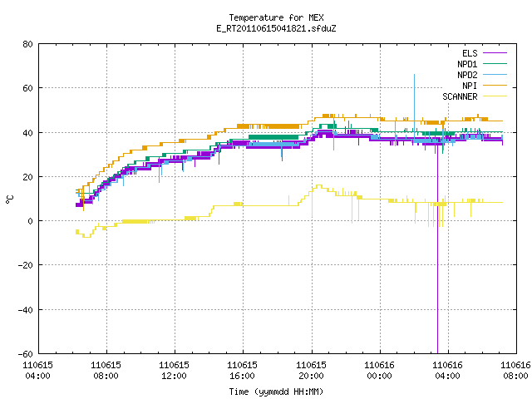The image size is (532, 399).
Task: Click the yellow SCANNER peak near 20:00
Action: [x=319, y=185]
